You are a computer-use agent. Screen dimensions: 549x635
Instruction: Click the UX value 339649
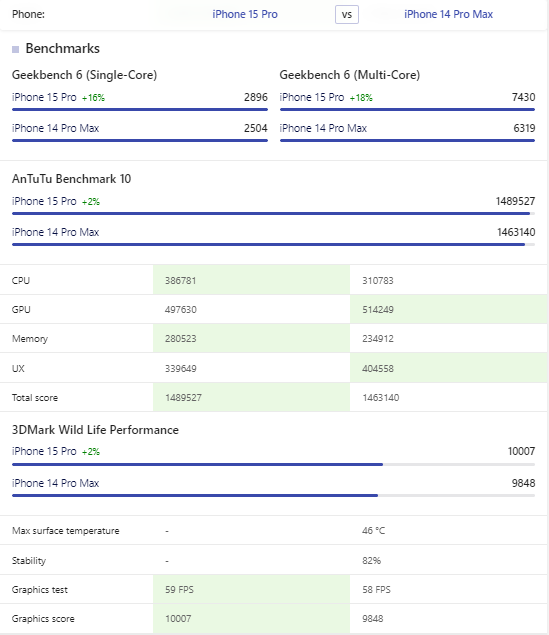(180, 368)
